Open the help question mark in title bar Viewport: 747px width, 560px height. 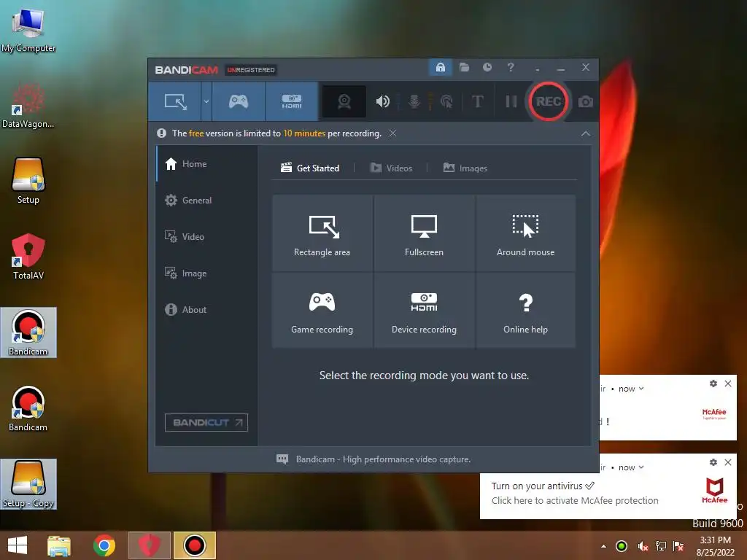click(x=510, y=67)
